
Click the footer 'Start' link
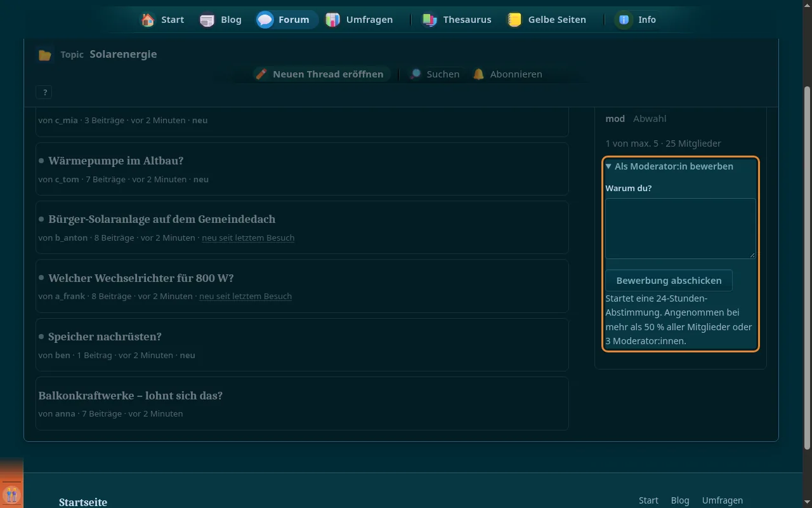[648, 500]
